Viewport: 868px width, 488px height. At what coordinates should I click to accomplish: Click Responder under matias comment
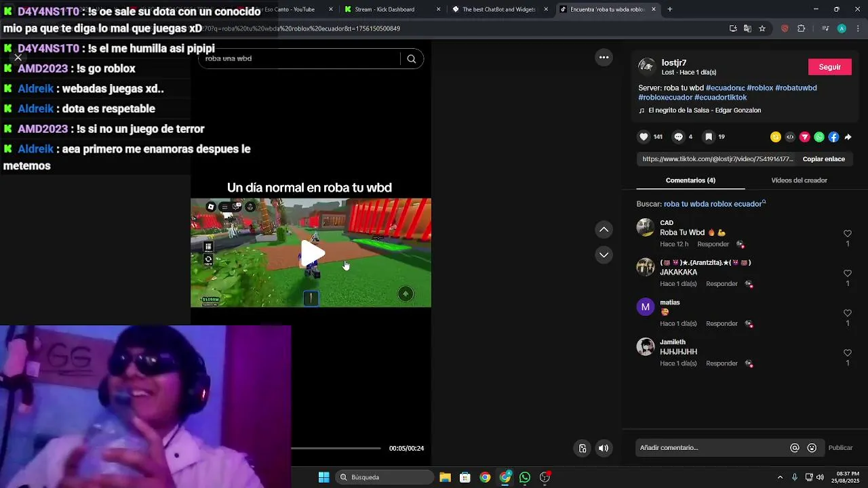[722, 324]
